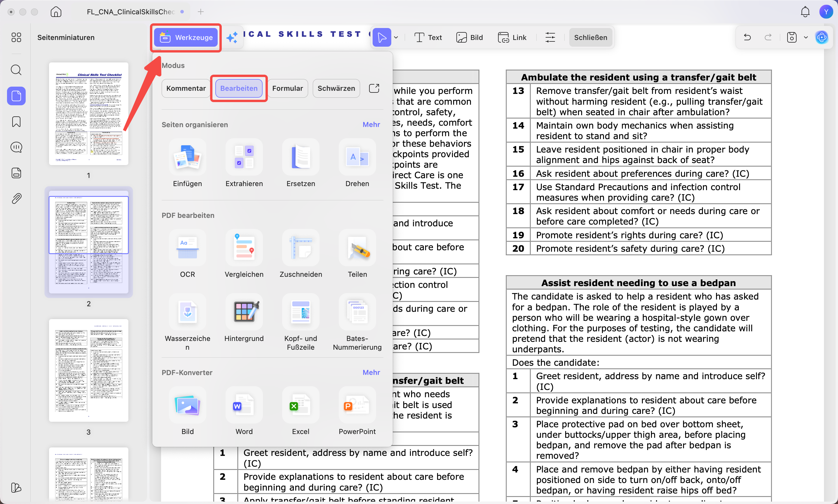Open the Vergleichen compare tool
The height and width of the screenshot is (504, 838).
tap(244, 254)
